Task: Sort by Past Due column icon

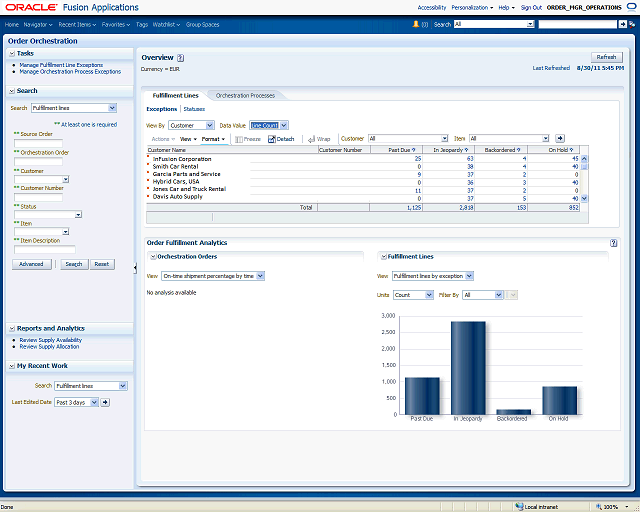Action: pos(414,150)
